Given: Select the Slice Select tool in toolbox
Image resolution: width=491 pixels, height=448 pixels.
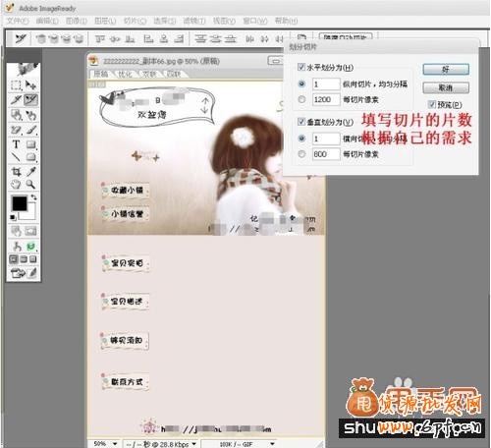Looking at the screenshot, I should pyautogui.click(x=31, y=99).
